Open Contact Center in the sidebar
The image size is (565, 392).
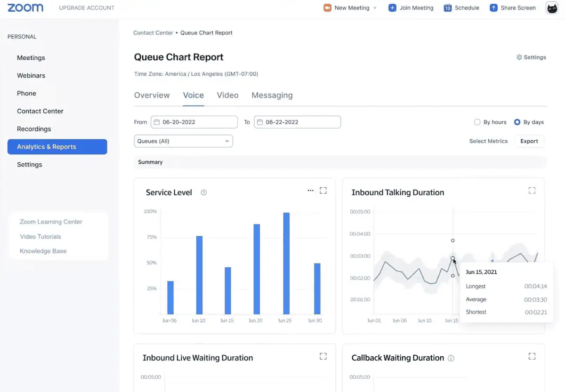click(40, 111)
